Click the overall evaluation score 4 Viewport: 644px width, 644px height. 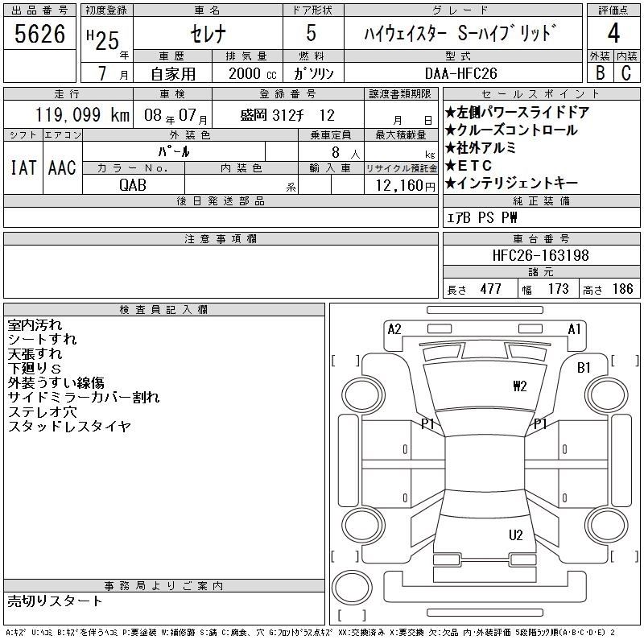pos(613,33)
